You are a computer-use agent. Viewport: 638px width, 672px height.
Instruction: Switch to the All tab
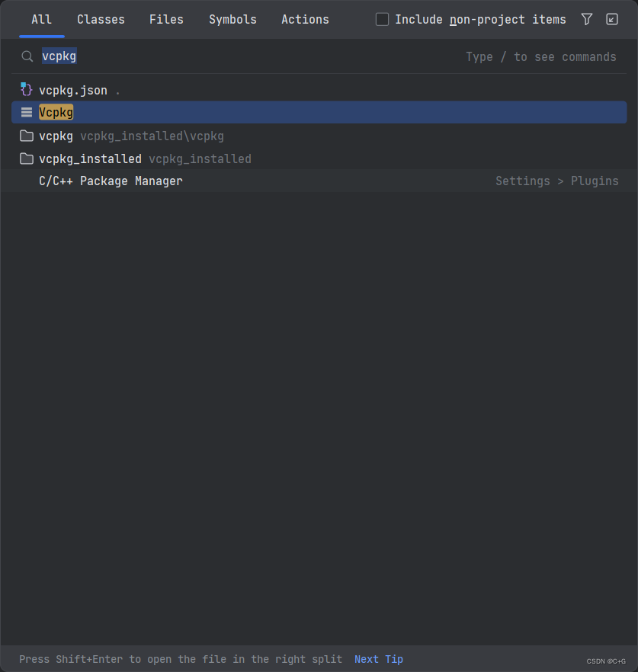(42, 19)
